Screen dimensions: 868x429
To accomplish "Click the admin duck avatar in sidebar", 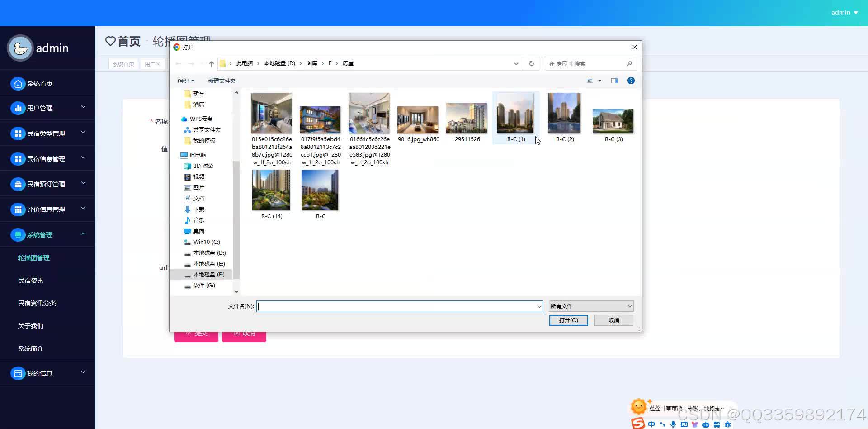I will (x=20, y=48).
